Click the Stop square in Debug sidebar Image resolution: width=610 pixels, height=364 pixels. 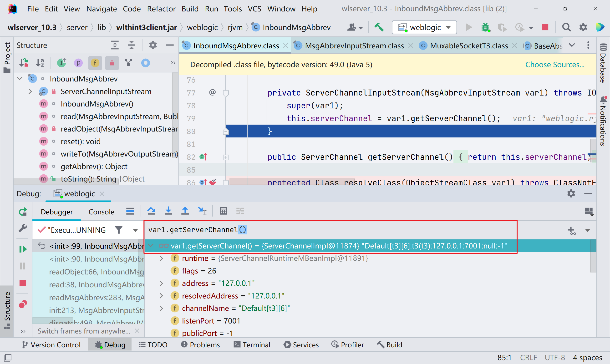click(23, 283)
